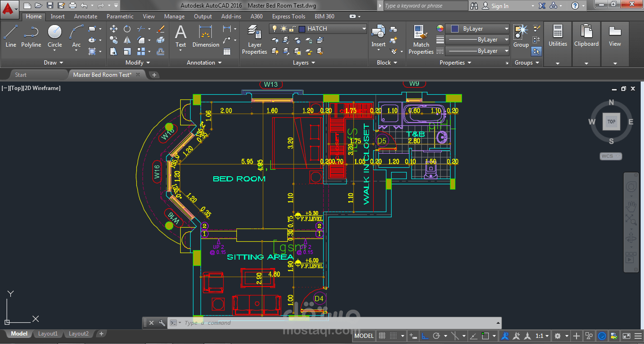
Task: Open the Parametric ribbon tab
Action: tap(120, 16)
